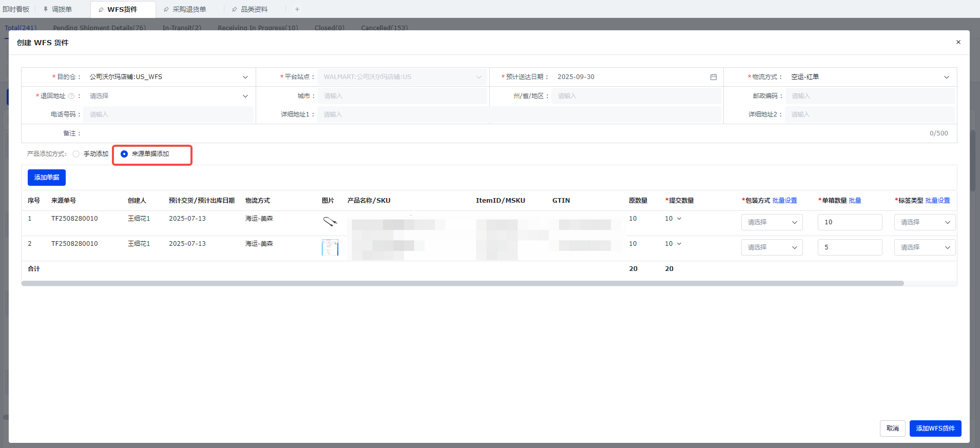Open the disabled 平台站点 dropdown
This screenshot has width=980, height=448.
(402, 77)
